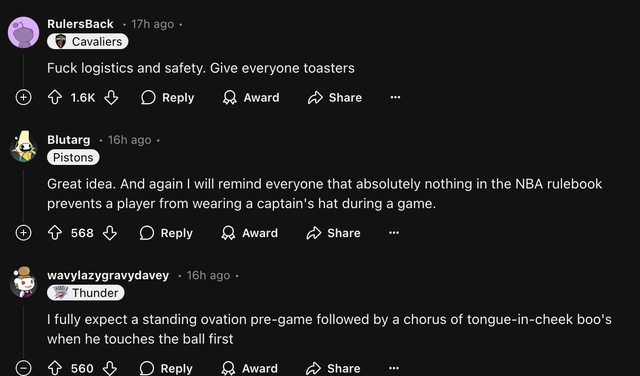Downvote wavylazygravydavey's comment

click(110, 368)
